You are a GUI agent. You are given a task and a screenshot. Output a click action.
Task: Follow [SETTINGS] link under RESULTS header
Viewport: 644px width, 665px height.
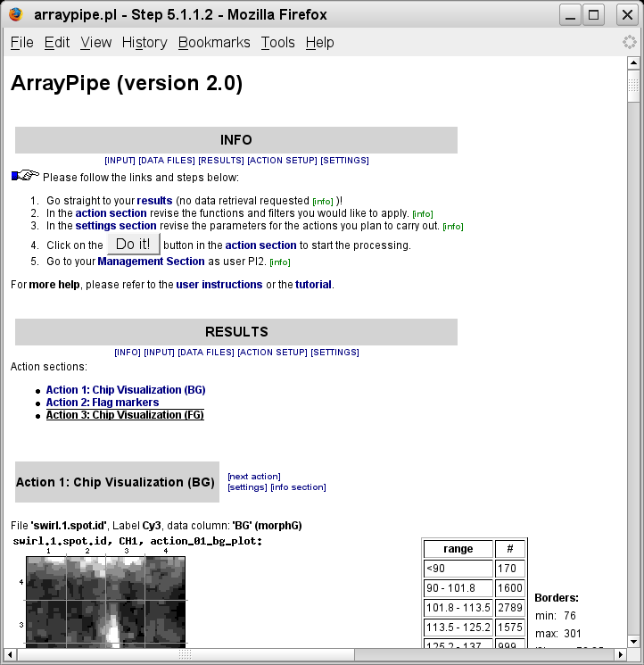click(x=334, y=353)
